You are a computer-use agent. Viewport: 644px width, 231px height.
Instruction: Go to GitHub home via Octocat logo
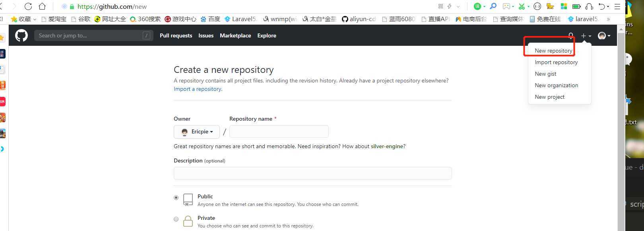[21, 35]
